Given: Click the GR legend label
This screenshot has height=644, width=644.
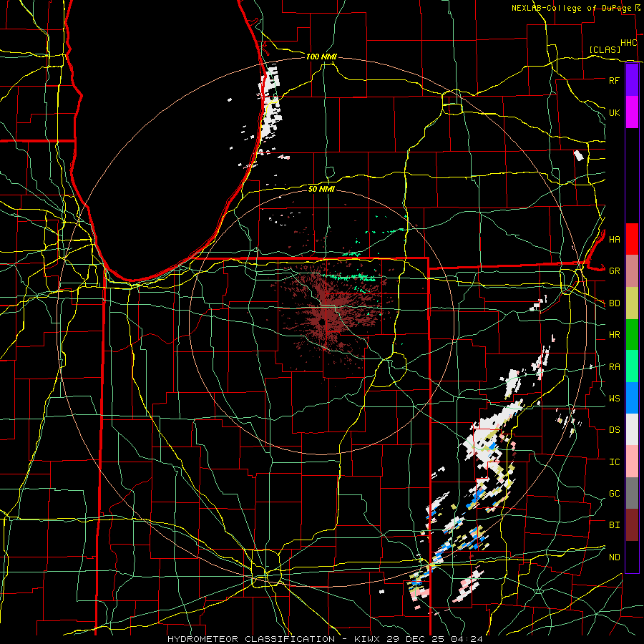Looking at the screenshot, I should tap(614, 271).
